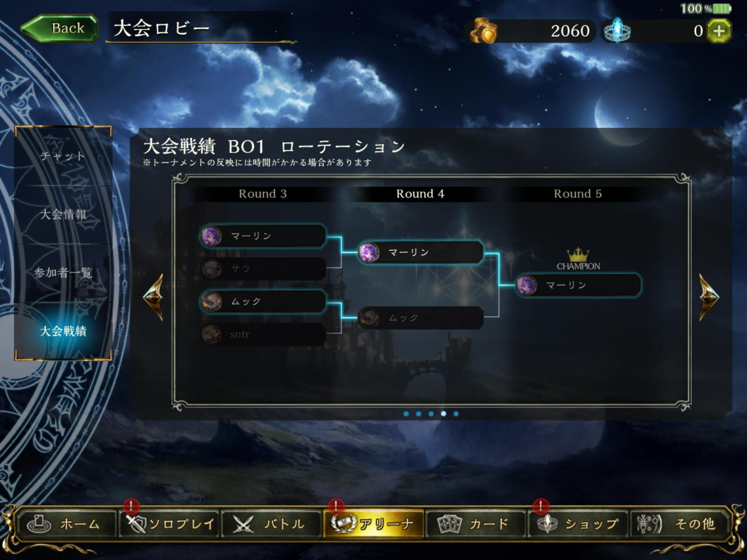This screenshot has height=560, width=747.
Task: Click the plus icon to add crystals
Action: [719, 31]
